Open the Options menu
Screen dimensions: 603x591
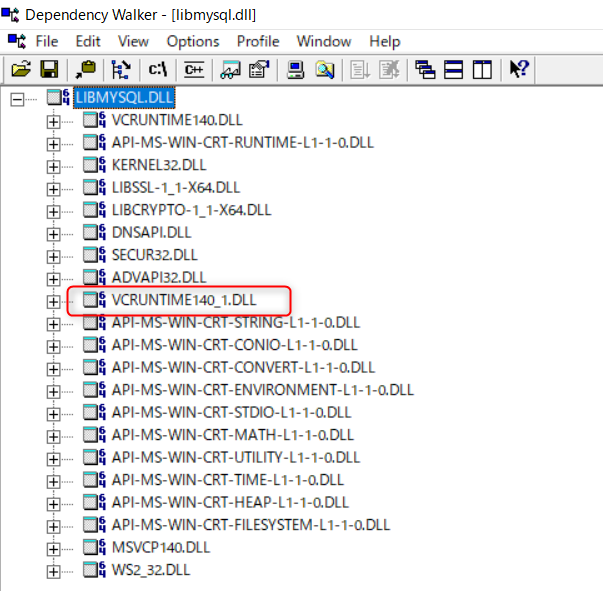[x=193, y=42]
